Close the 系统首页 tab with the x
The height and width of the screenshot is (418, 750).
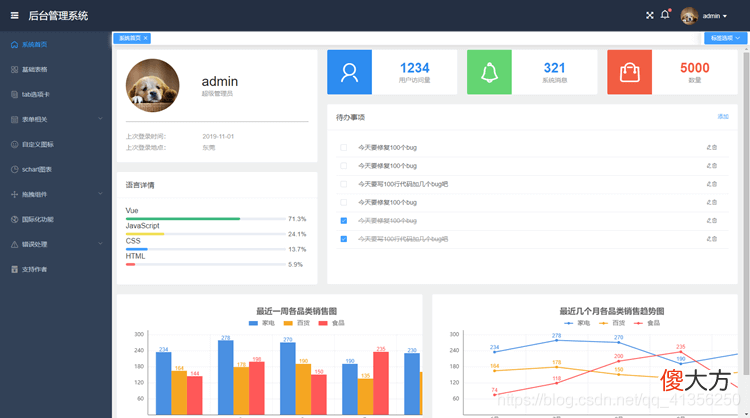point(145,38)
